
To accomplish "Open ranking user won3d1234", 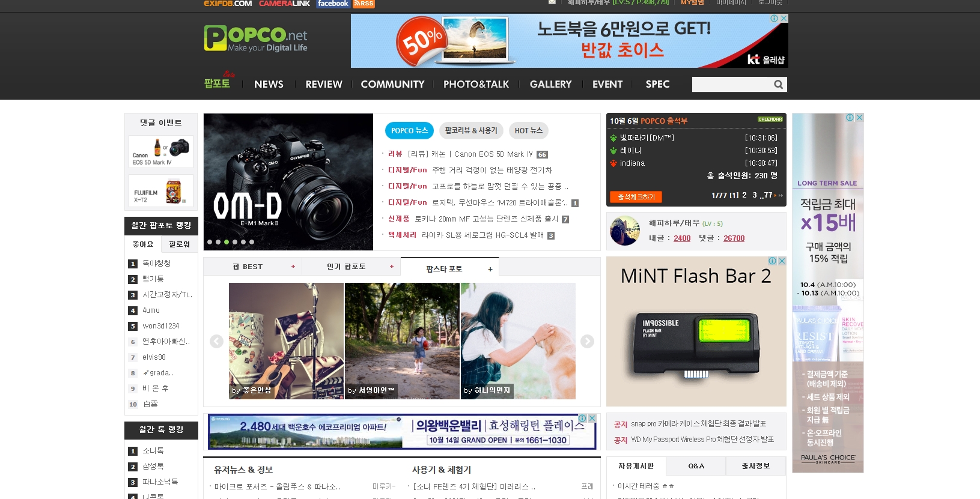I will click(x=161, y=326).
